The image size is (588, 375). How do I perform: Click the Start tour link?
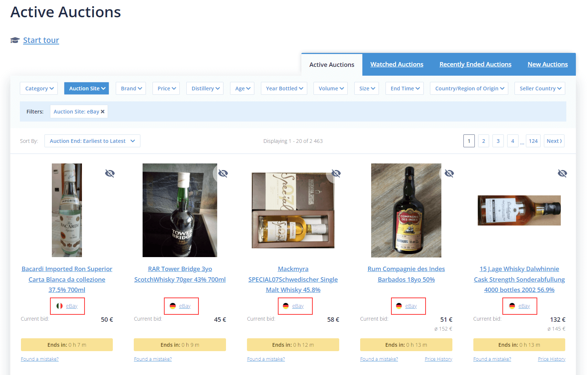click(x=41, y=40)
